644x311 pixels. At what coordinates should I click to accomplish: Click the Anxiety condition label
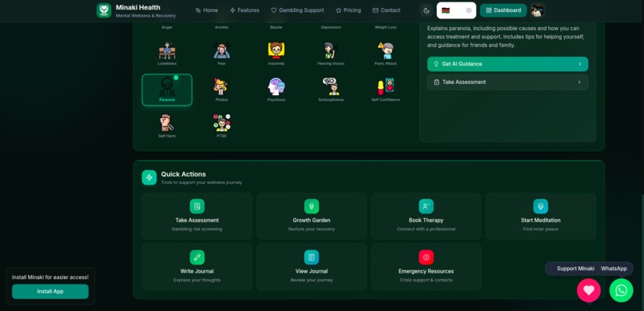(221, 27)
